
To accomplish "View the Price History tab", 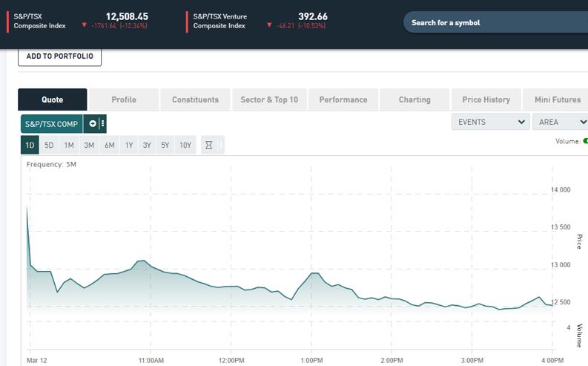I will tap(486, 99).
